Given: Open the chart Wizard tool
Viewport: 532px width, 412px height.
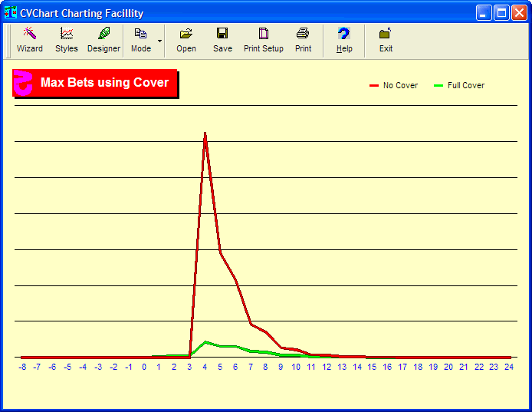Looking at the screenshot, I should click(x=30, y=40).
